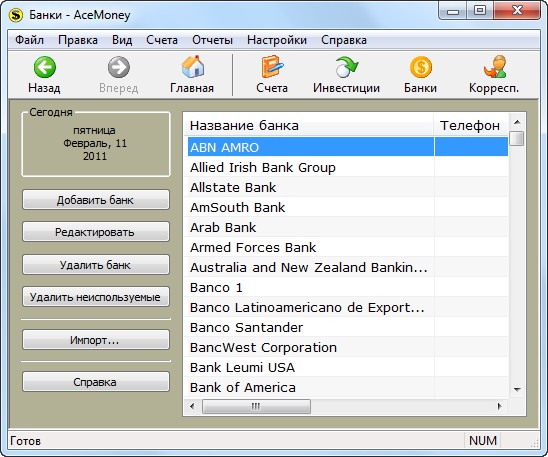The width and height of the screenshot is (548, 457).
Task: Click the Добавить банк button
Action: [x=96, y=200]
